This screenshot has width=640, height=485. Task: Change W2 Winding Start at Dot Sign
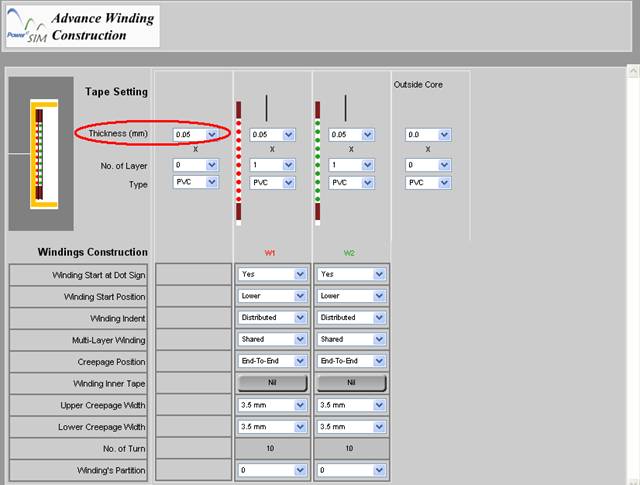[351, 274]
